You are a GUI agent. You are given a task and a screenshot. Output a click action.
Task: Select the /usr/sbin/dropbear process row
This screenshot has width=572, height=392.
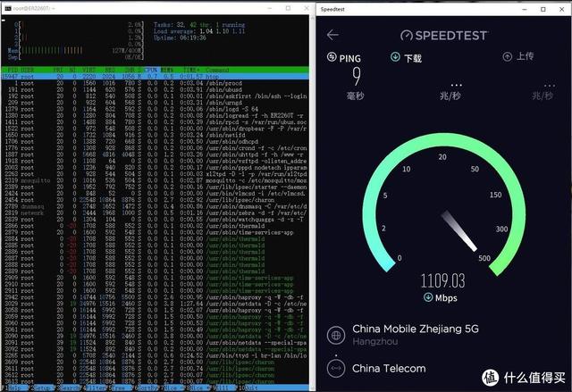tap(155, 129)
